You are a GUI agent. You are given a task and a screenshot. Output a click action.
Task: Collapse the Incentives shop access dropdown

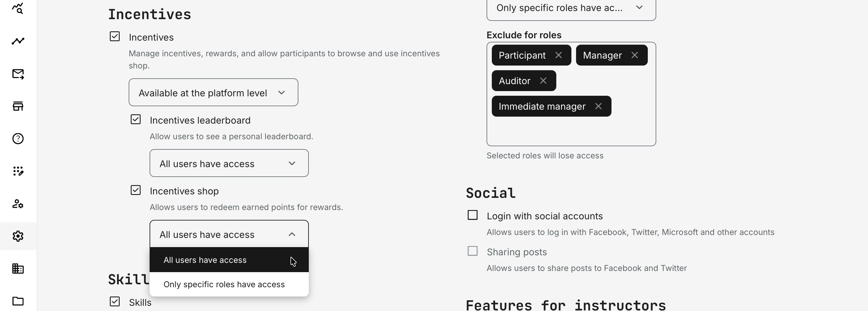(x=229, y=234)
